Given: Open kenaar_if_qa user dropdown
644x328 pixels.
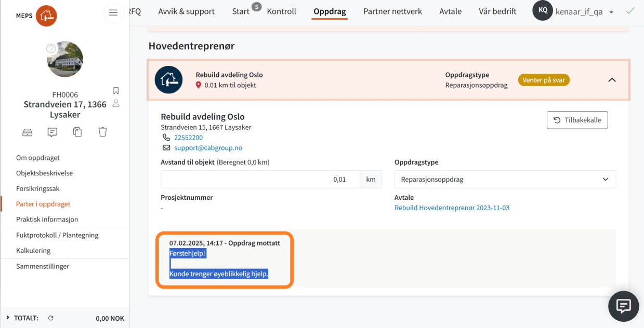Looking at the screenshot, I should point(584,11).
